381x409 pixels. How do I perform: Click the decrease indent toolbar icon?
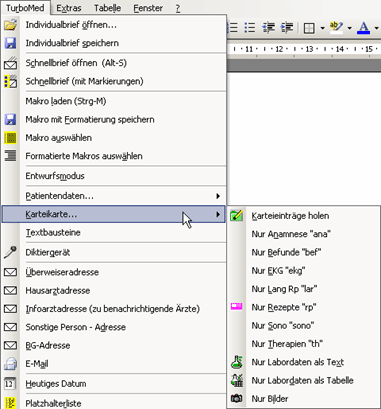(x=268, y=28)
